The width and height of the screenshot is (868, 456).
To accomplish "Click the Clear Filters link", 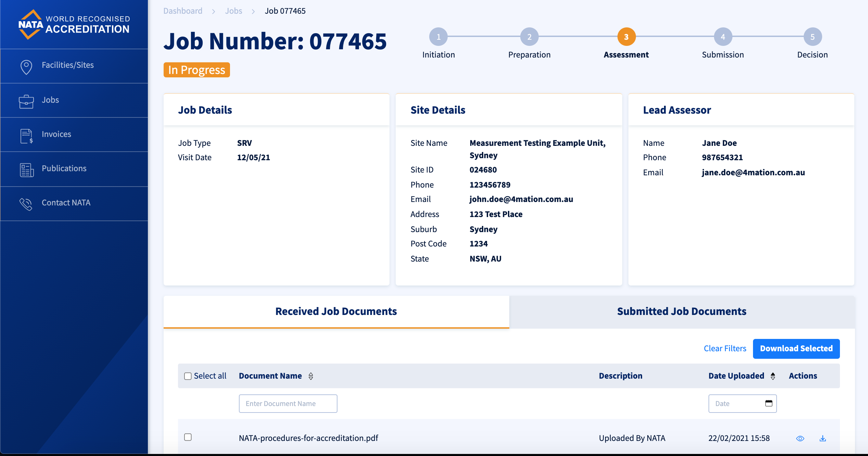I will point(725,348).
